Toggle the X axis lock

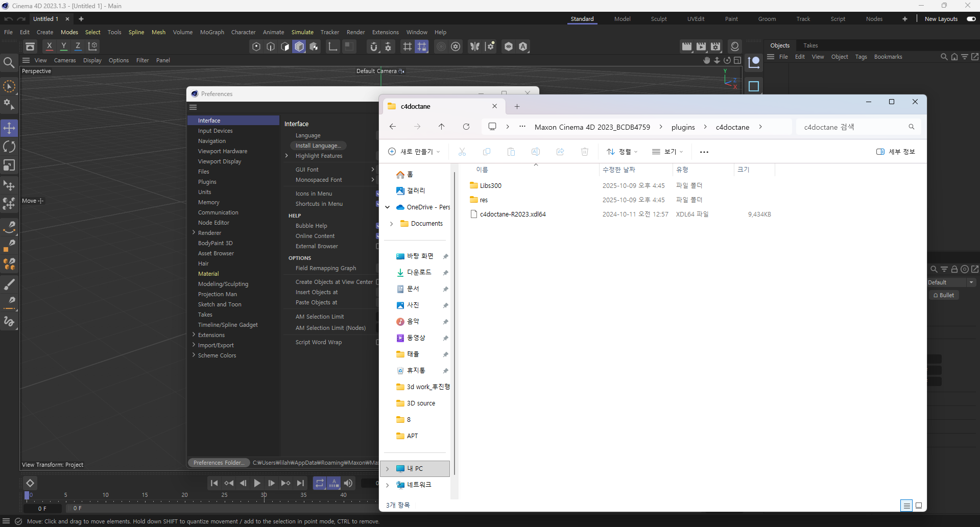tap(50, 46)
